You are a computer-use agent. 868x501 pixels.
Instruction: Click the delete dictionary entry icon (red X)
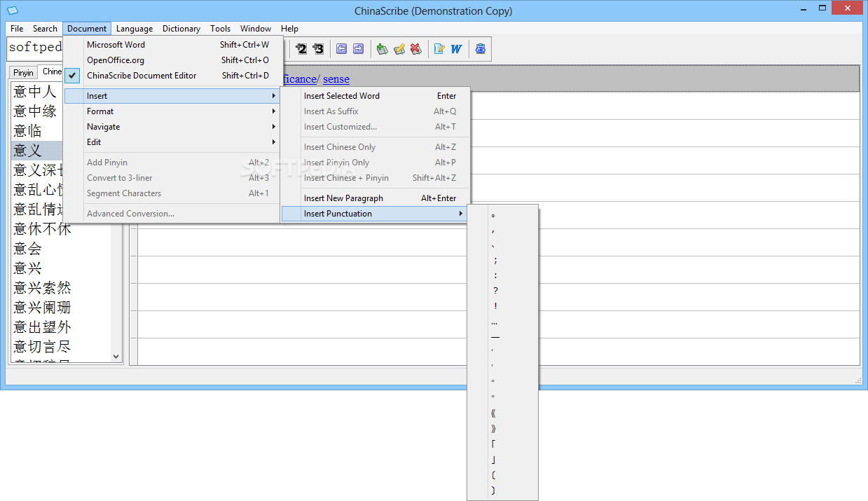coord(415,49)
